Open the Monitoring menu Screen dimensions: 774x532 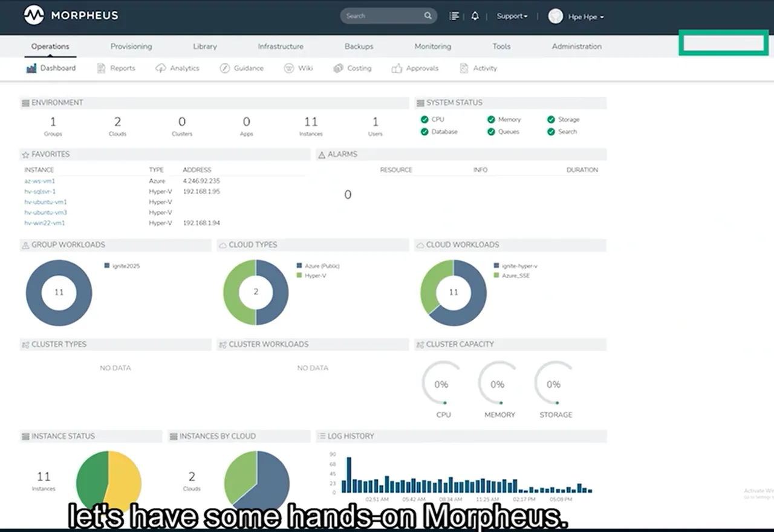tap(433, 47)
